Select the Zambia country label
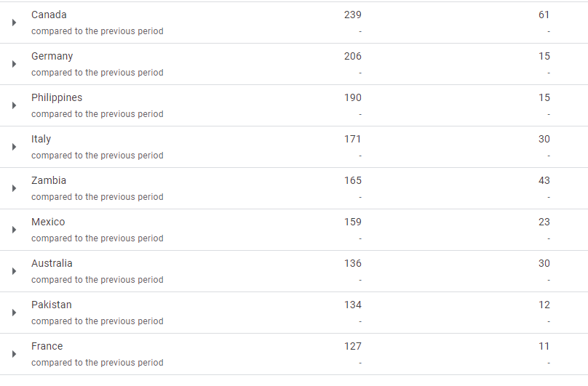This screenshot has height=386, width=588. [x=49, y=180]
